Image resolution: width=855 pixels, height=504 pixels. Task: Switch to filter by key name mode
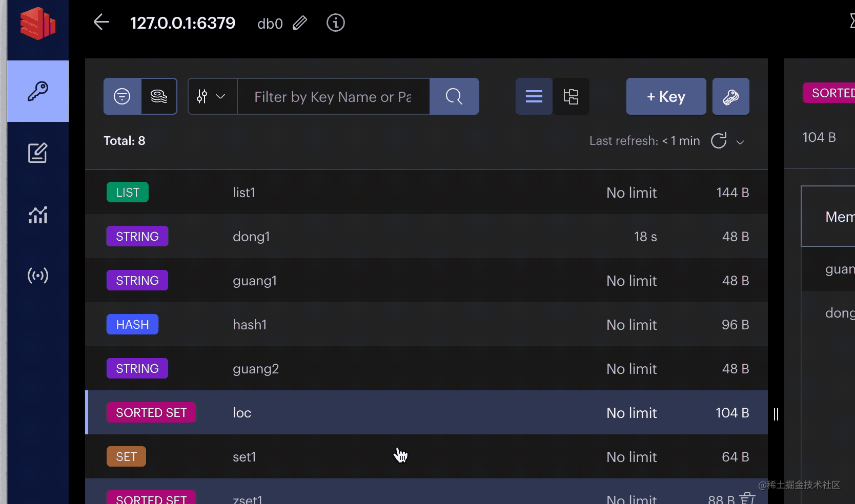(122, 96)
